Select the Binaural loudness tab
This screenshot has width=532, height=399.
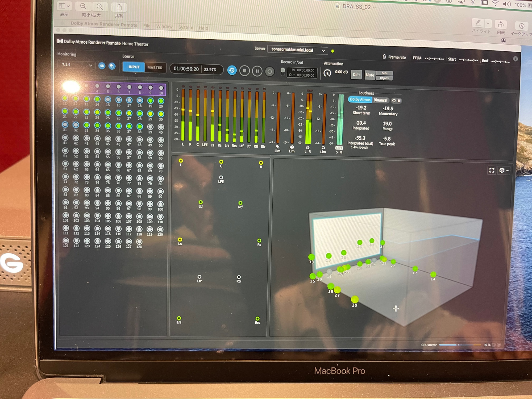pos(380,100)
